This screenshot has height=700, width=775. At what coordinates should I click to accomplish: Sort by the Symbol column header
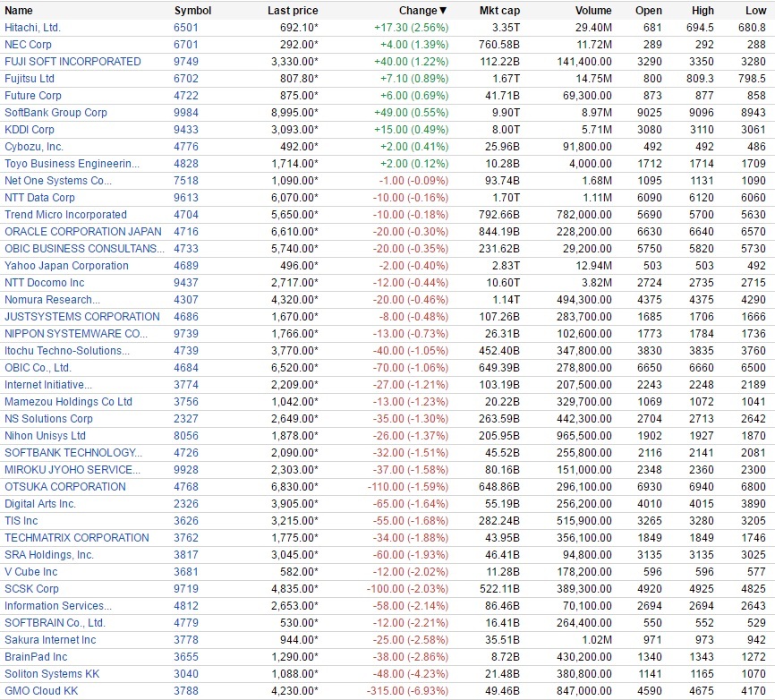[x=192, y=11]
